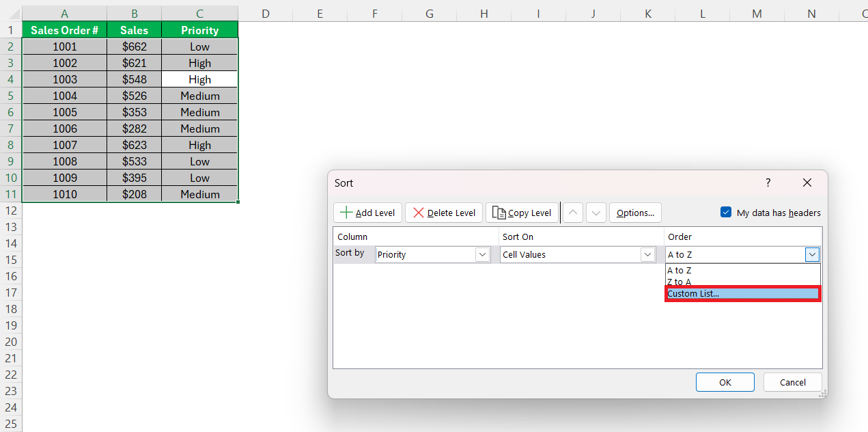Select row 12 header
The height and width of the screenshot is (432, 868).
(x=11, y=211)
